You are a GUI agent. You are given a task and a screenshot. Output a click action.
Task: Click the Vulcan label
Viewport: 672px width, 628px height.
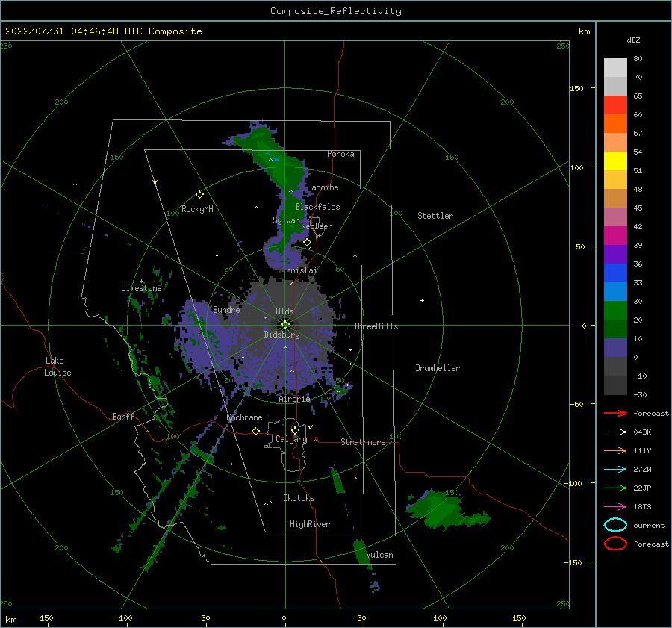click(x=380, y=555)
